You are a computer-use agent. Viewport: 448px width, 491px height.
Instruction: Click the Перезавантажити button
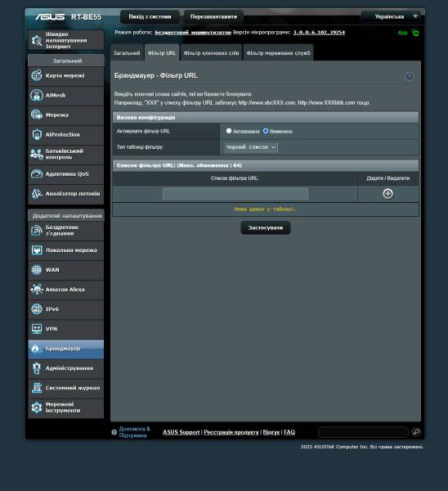pos(213,16)
